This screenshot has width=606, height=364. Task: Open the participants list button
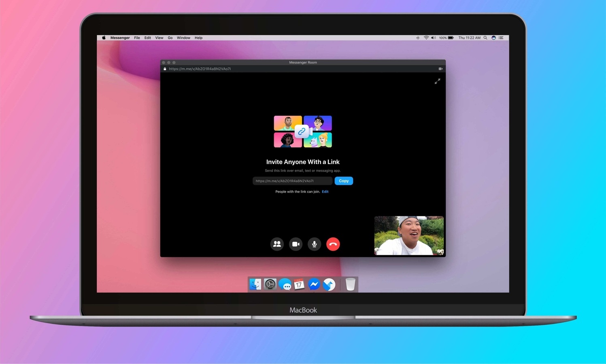[x=277, y=244]
